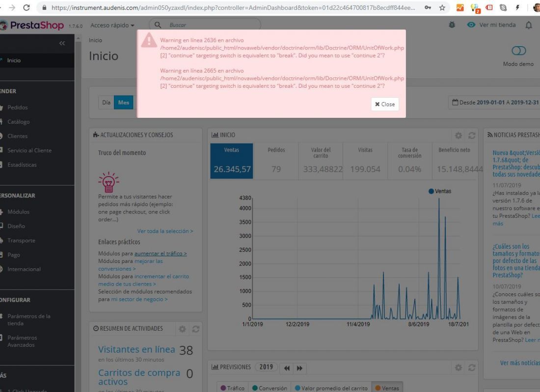This screenshot has height=392, width=540.
Task: Toggle the Tráfico forecast series
Action: 233,388
